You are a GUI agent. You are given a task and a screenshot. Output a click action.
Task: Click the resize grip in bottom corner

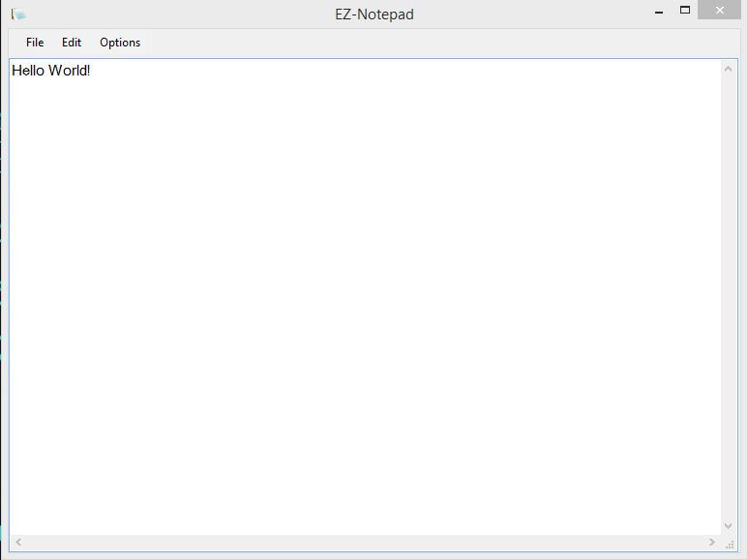[x=730, y=545]
